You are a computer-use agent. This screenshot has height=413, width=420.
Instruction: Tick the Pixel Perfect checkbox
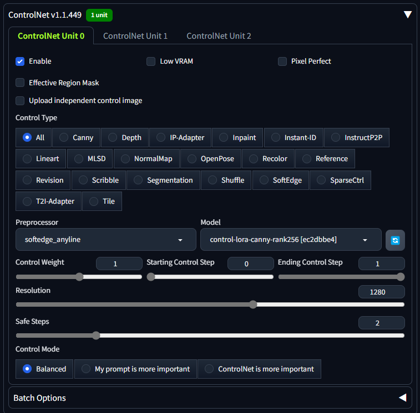[282, 61]
